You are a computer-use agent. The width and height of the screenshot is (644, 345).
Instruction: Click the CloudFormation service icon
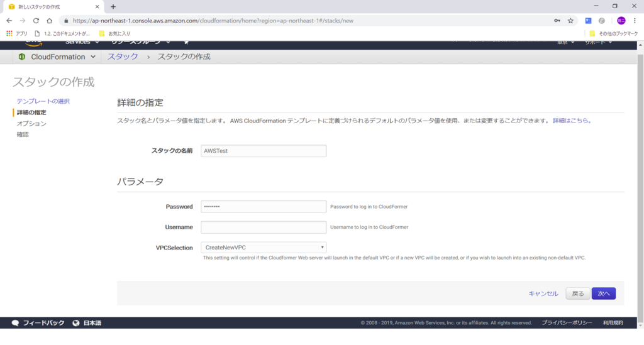pos(22,57)
